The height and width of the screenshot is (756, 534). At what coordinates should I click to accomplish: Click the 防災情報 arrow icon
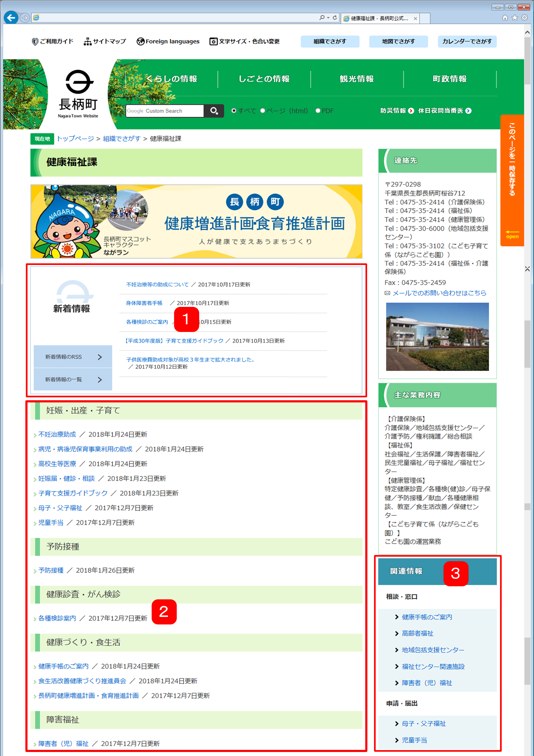(x=411, y=111)
